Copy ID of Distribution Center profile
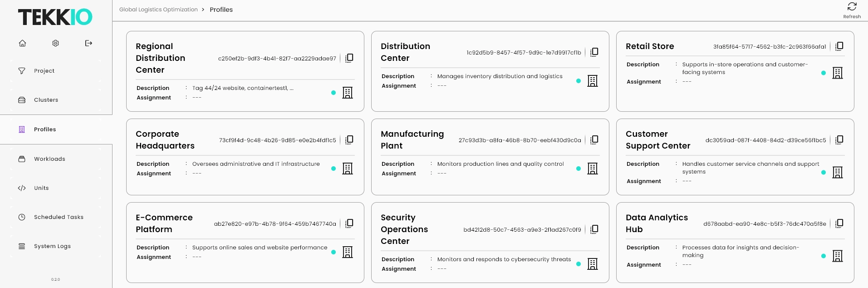 pyautogui.click(x=594, y=52)
